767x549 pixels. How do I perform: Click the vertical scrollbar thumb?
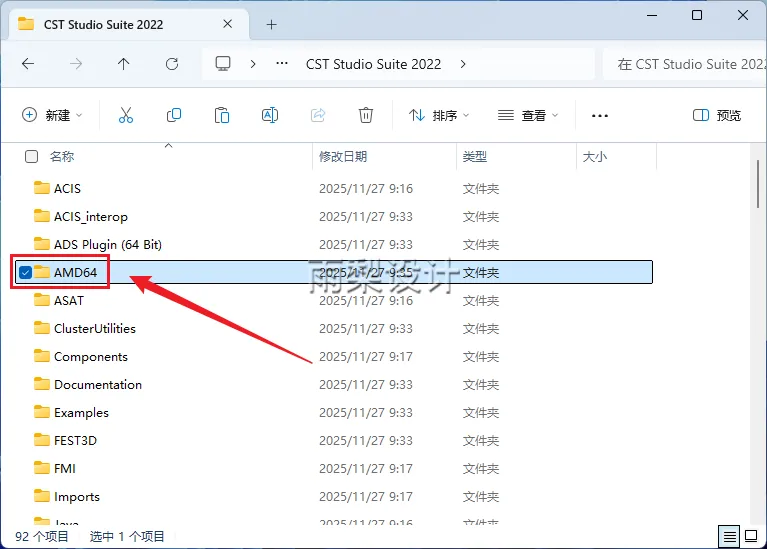(758, 184)
